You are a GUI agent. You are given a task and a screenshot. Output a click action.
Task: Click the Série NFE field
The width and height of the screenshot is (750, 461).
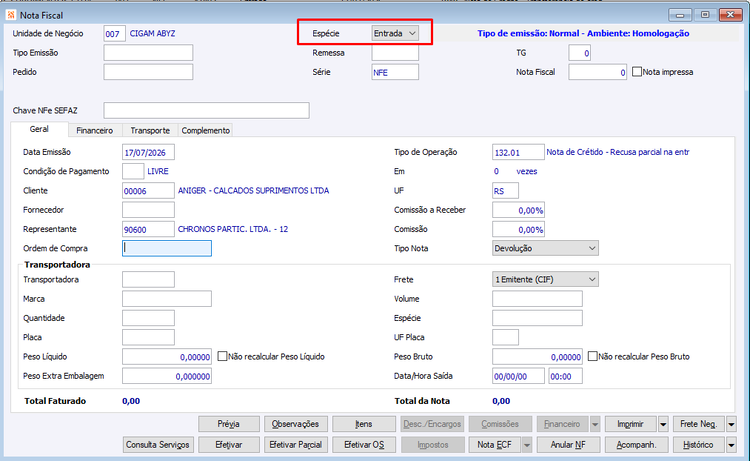click(395, 72)
